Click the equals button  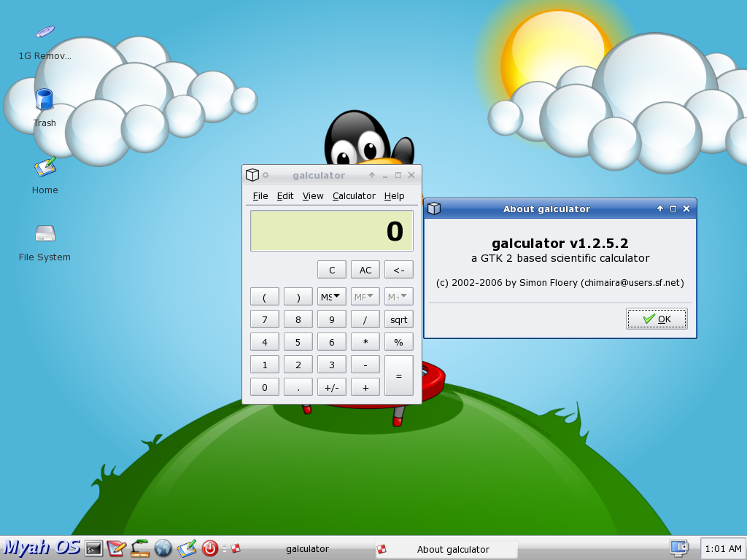[x=399, y=376]
